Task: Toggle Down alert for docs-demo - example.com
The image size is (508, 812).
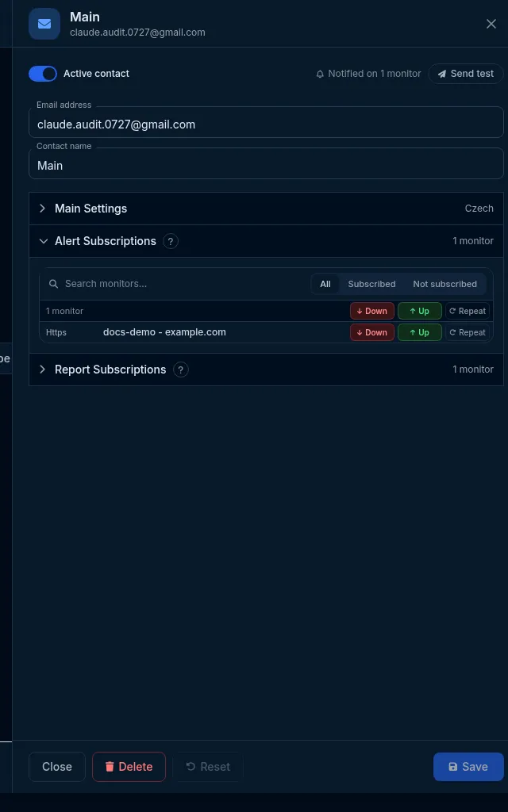Action: (x=372, y=332)
